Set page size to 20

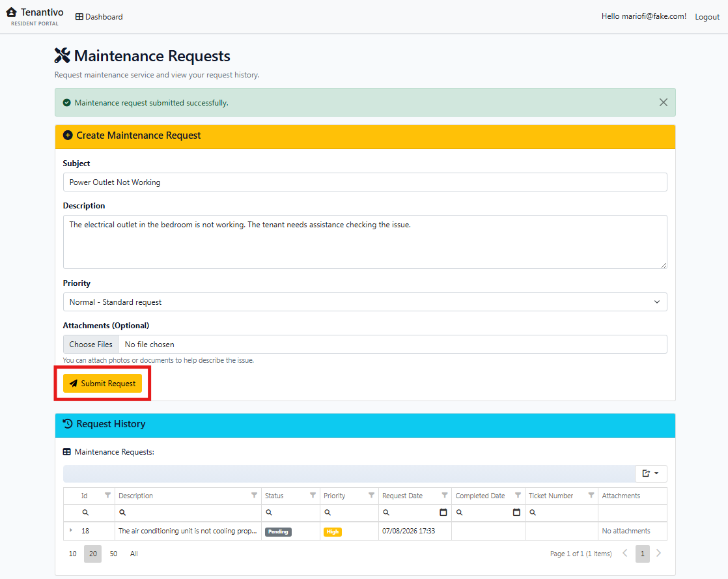(93, 554)
